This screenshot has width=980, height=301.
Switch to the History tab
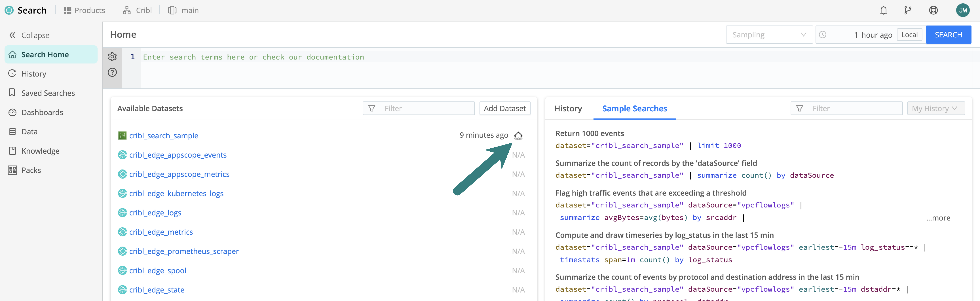click(x=568, y=109)
